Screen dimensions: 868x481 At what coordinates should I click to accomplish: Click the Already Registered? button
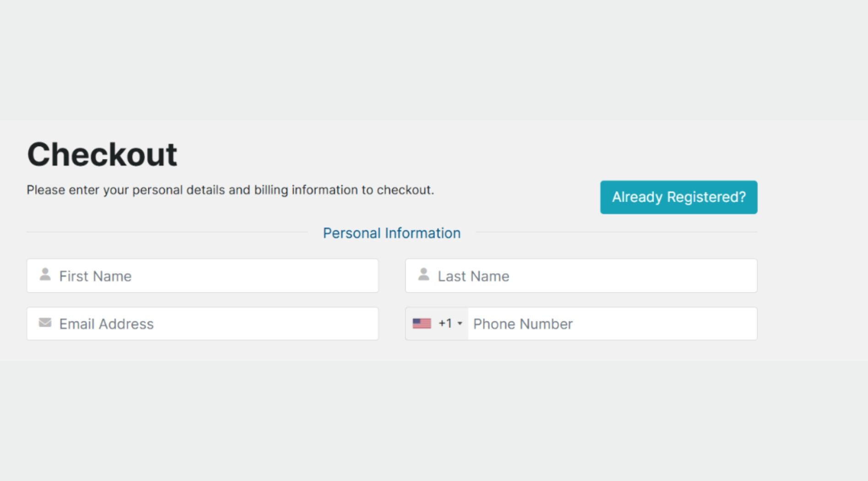click(678, 197)
